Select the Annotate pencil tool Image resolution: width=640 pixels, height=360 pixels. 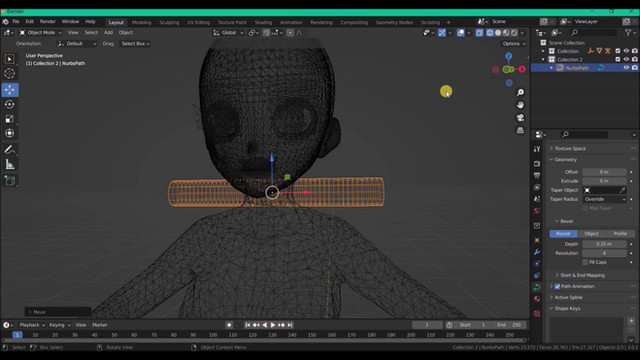pos(10,150)
